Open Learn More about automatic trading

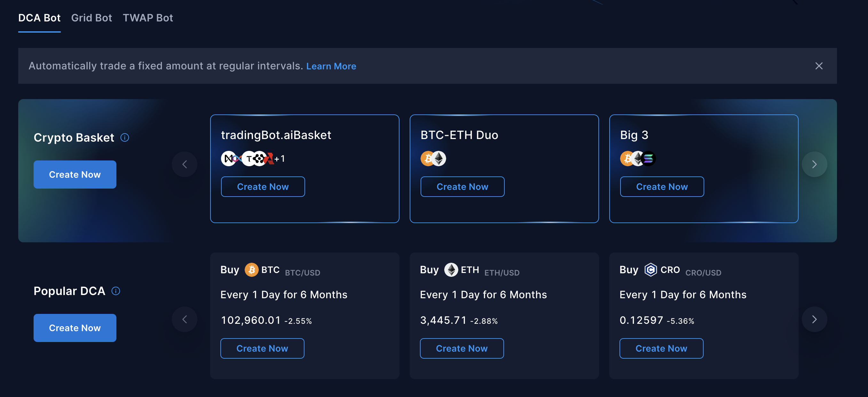[331, 66]
